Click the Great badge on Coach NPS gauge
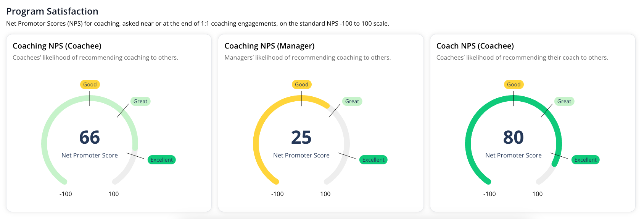Screen dimensions: 644x219 (x=564, y=101)
